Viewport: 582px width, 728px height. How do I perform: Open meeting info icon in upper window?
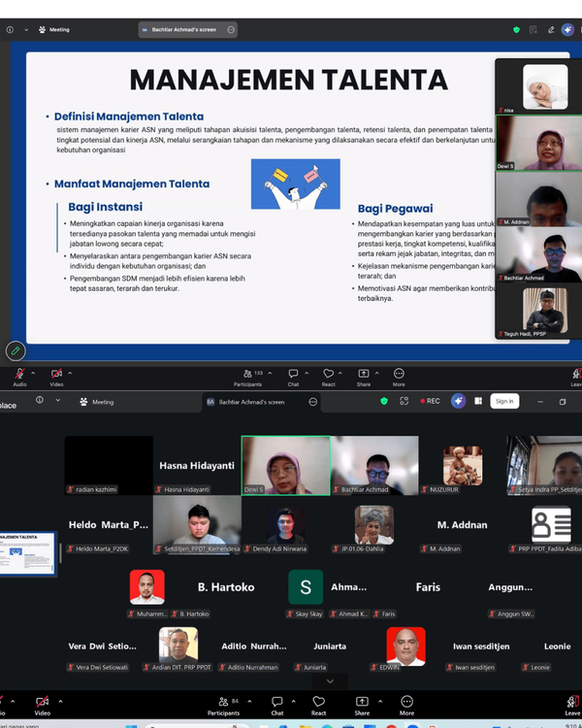pyautogui.click(x=10, y=30)
